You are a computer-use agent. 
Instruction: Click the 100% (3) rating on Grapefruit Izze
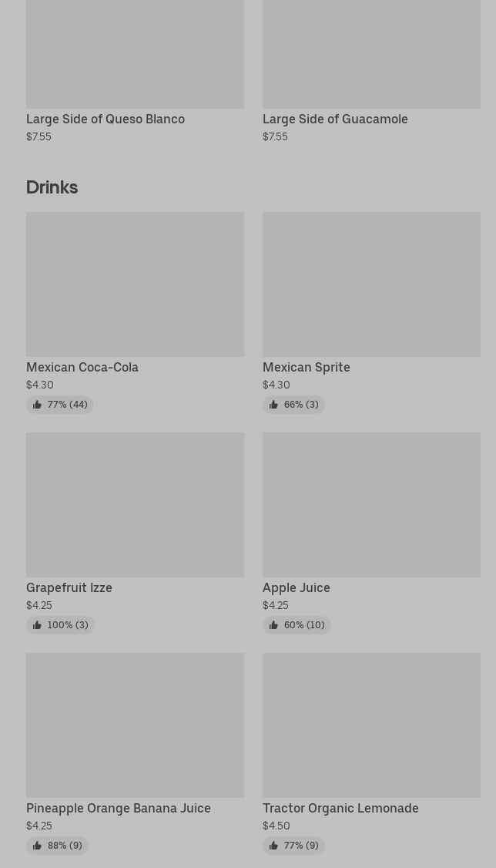point(67,625)
